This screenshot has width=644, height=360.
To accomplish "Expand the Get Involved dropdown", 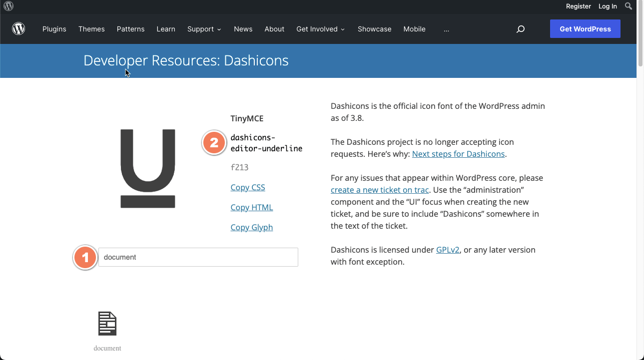I will pos(321,29).
